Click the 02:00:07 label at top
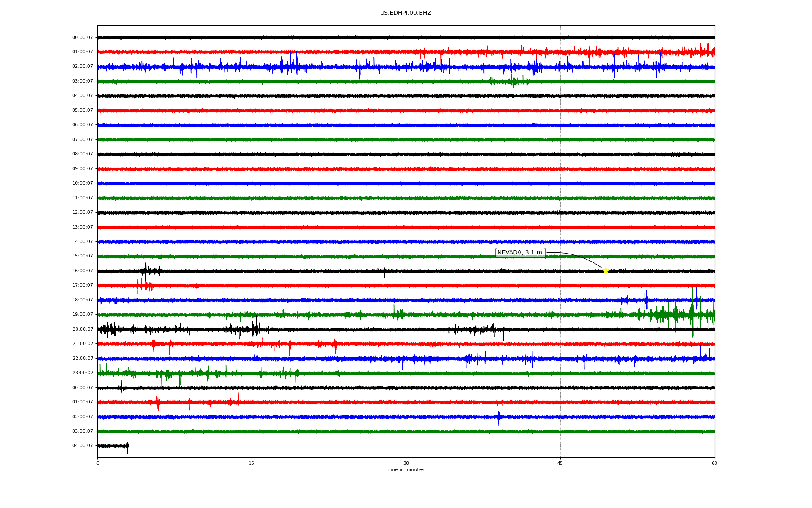The image size is (812, 508). click(82, 66)
